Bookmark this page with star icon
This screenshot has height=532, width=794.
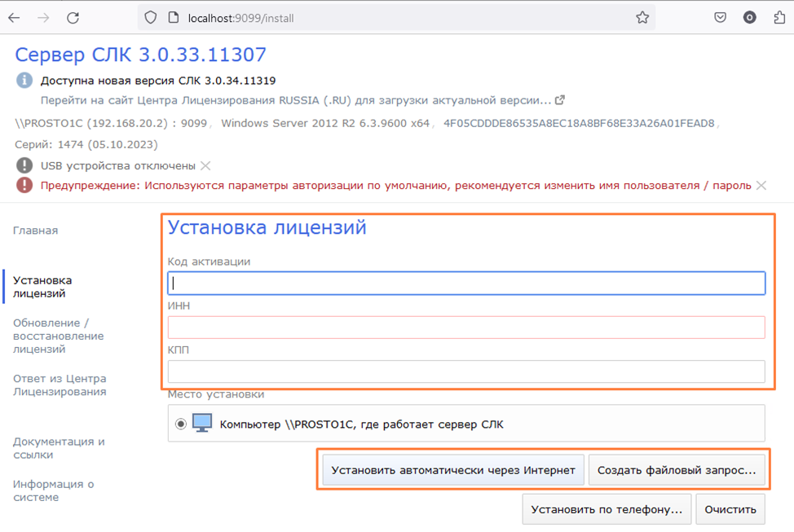642,17
